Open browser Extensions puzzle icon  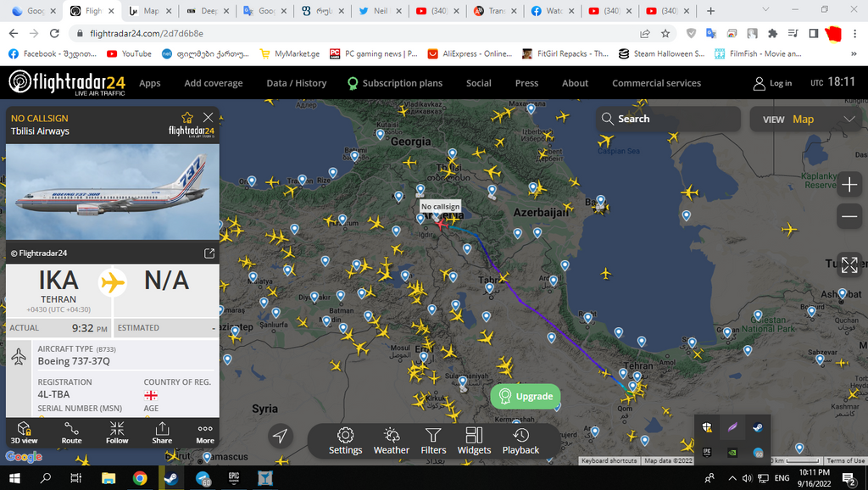click(x=773, y=33)
